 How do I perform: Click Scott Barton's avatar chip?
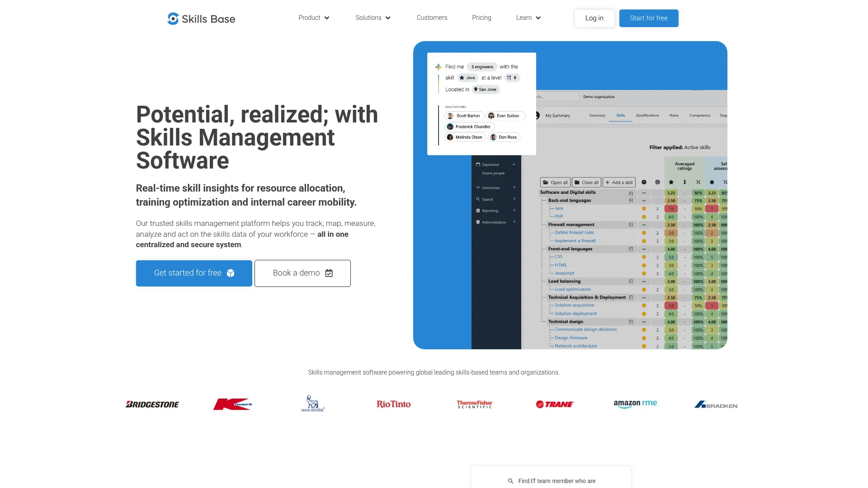464,116
